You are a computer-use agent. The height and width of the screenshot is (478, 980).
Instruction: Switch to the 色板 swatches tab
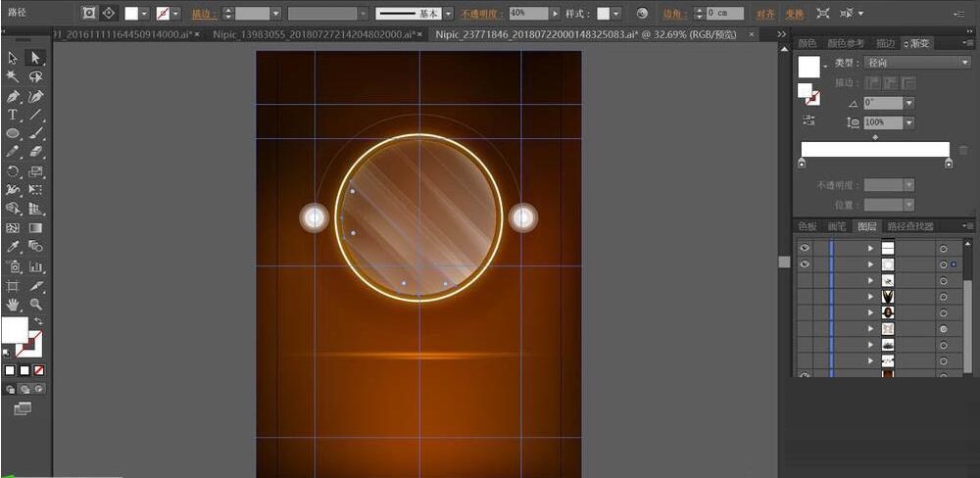(808, 226)
